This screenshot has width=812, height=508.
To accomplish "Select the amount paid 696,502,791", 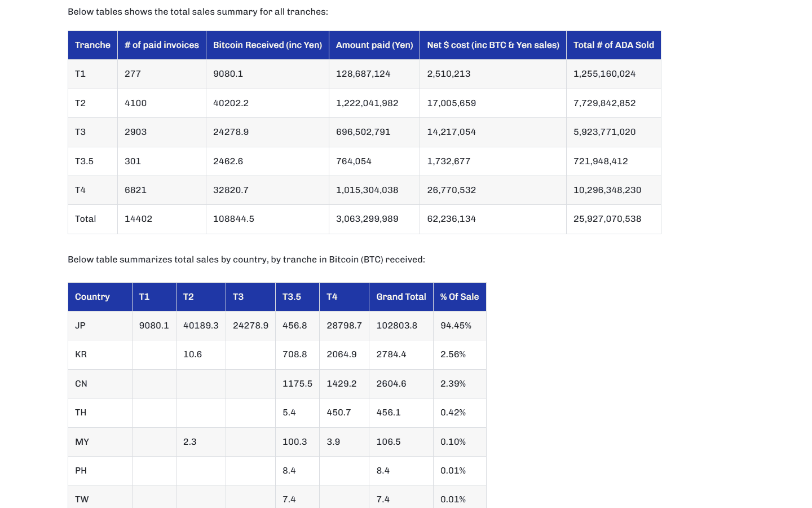I will coord(363,132).
